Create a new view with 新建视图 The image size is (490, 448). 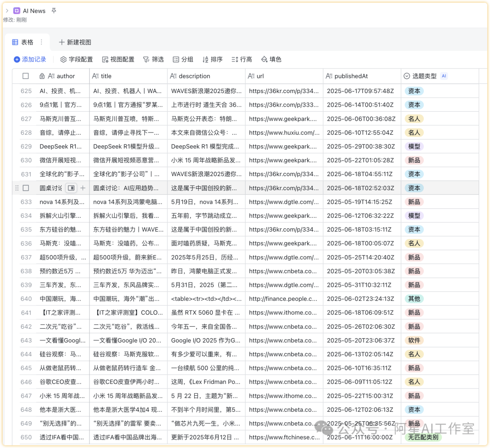click(x=75, y=42)
